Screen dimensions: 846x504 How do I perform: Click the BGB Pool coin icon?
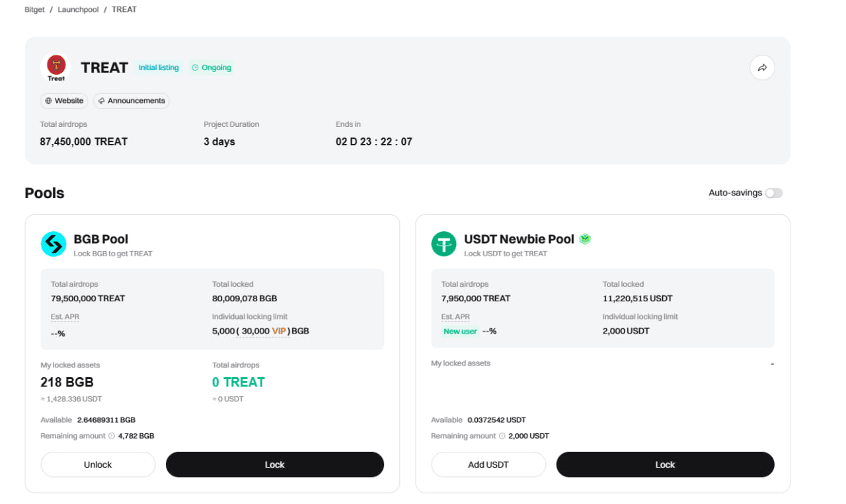[x=54, y=244]
